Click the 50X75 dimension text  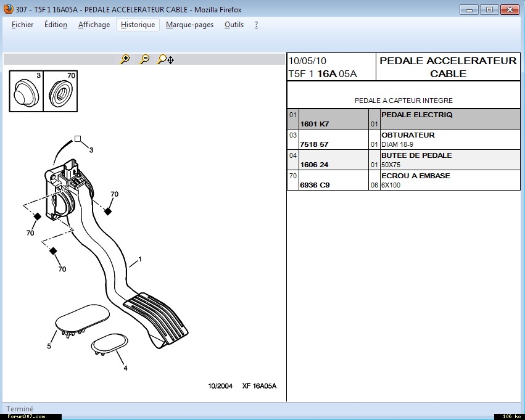(x=391, y=165)
